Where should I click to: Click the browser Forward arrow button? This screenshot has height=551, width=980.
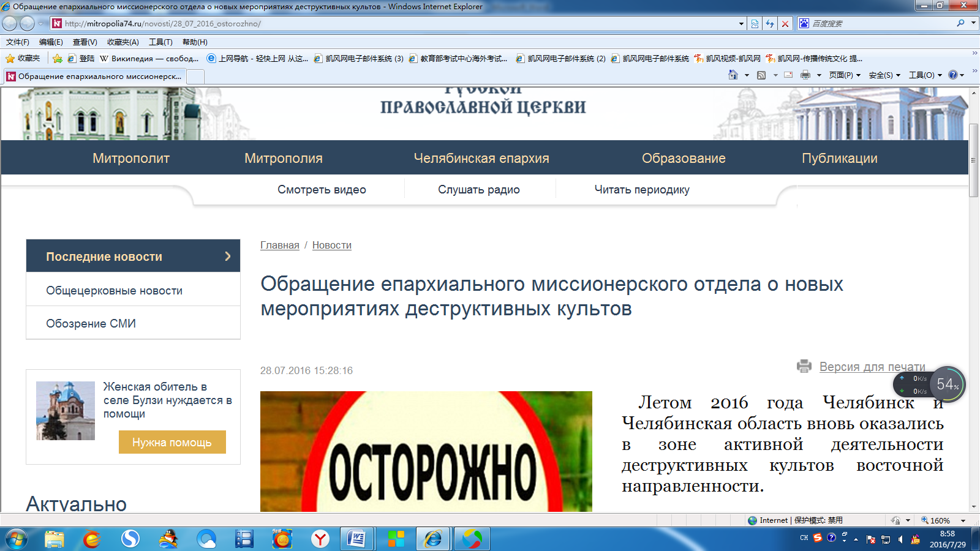pos(27,23)
